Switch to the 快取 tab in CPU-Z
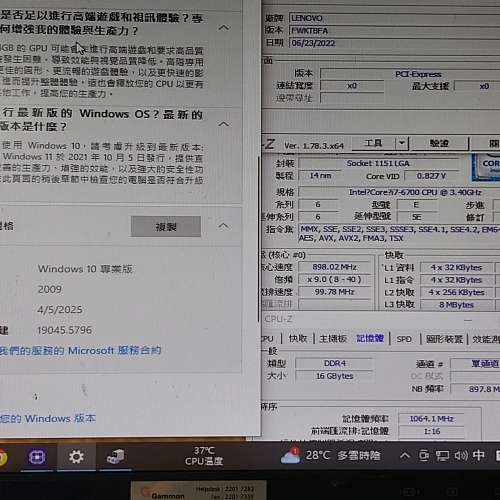 click(298, 339)
